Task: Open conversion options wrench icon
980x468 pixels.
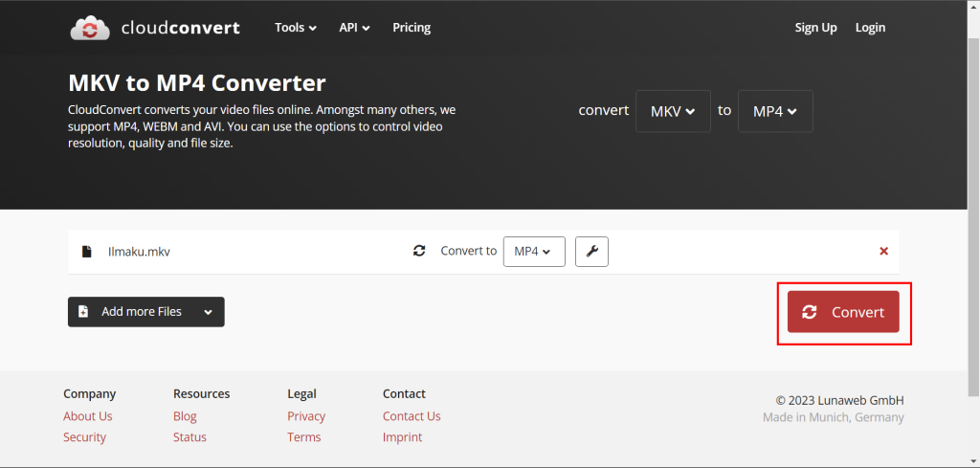Action: pyautogui.click(x=591, y=252)
